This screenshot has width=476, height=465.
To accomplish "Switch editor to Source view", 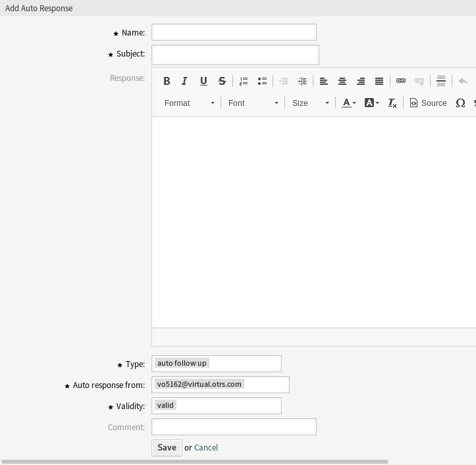I will [x=428, y=103].
